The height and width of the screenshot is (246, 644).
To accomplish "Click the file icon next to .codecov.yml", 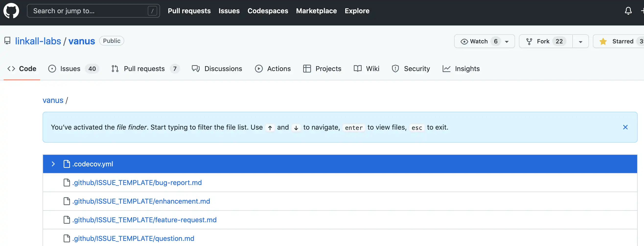I will click(x=67, y=164).
